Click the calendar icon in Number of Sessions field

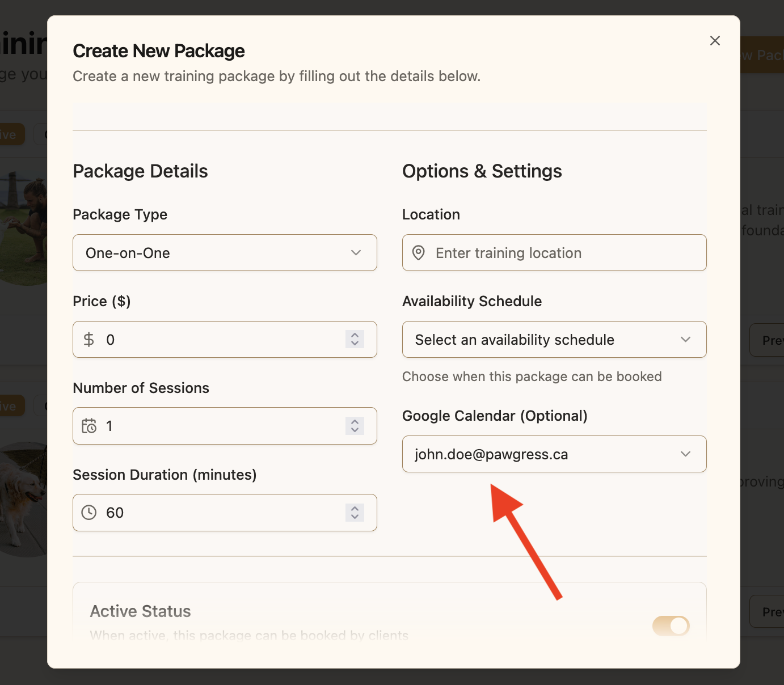(90, 426)
